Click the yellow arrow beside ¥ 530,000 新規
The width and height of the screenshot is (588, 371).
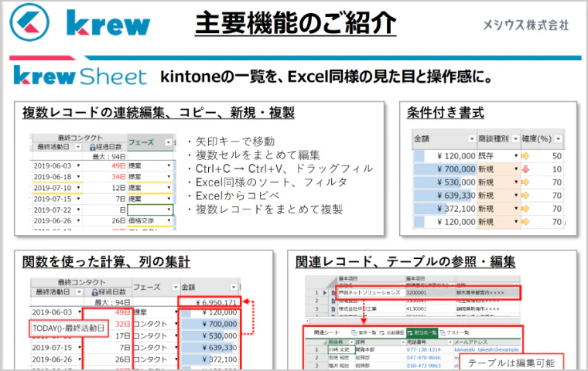point(525,182)
